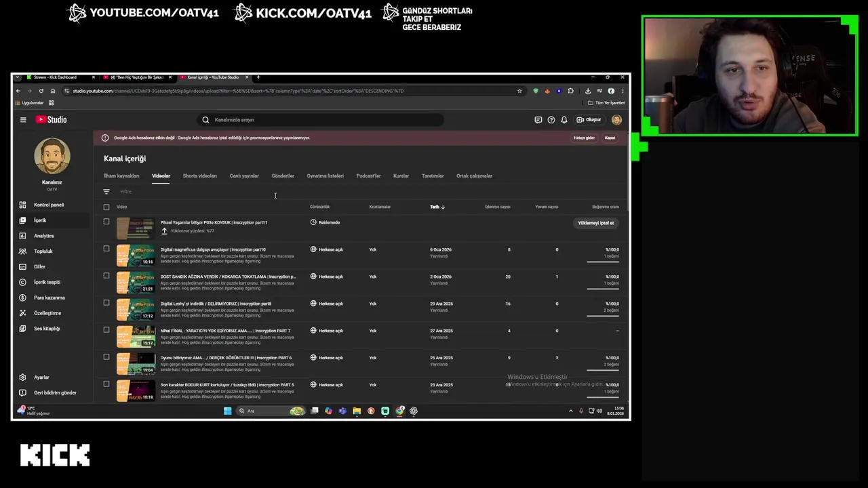This screenshot has width=868, height=488.
Task: Open the YouTube Studio hamburger menu
Action: pos(23,120)
